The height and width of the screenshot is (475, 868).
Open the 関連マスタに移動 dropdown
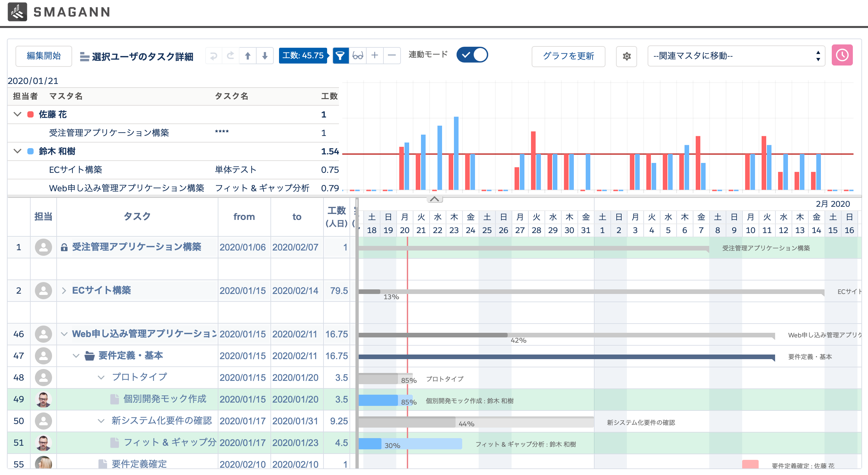(736, 56)
